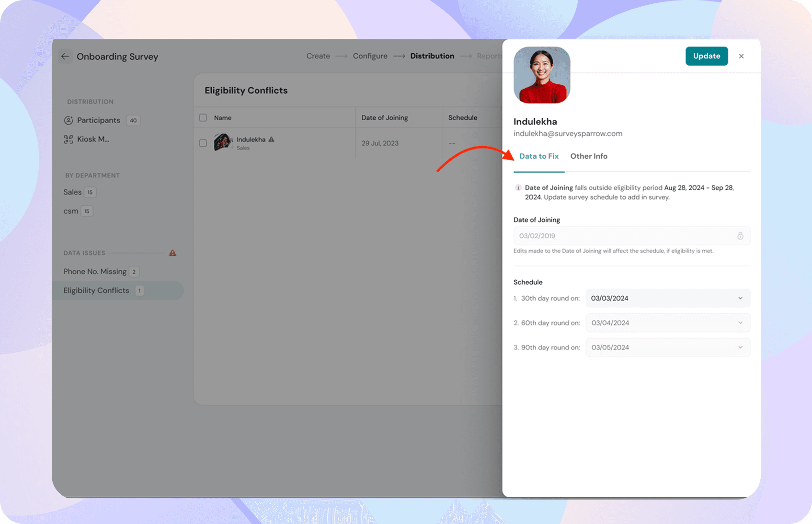The width and height of the screenshot is (812, 524).
Task: Go to the Configure step
Action: (x=370, y=56)
